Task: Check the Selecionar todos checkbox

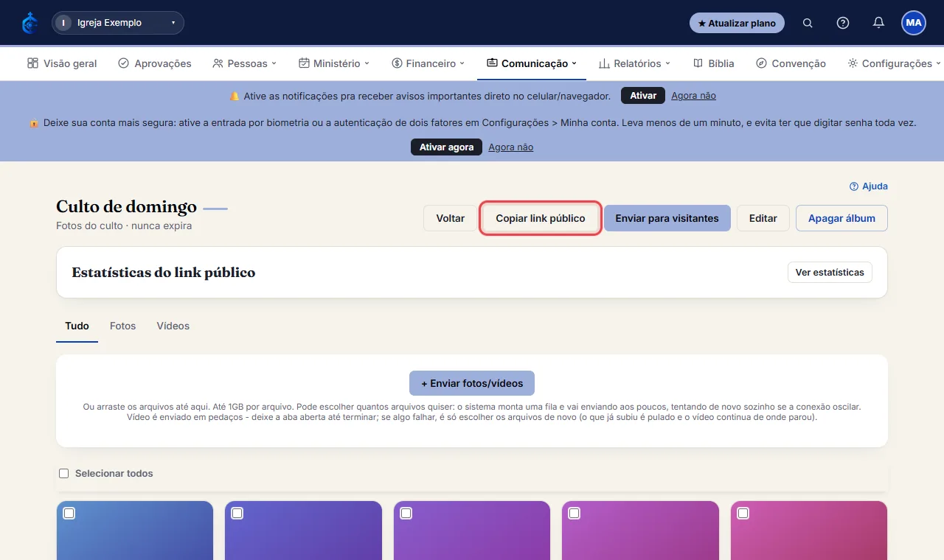Action: click(x=64, y=473)
